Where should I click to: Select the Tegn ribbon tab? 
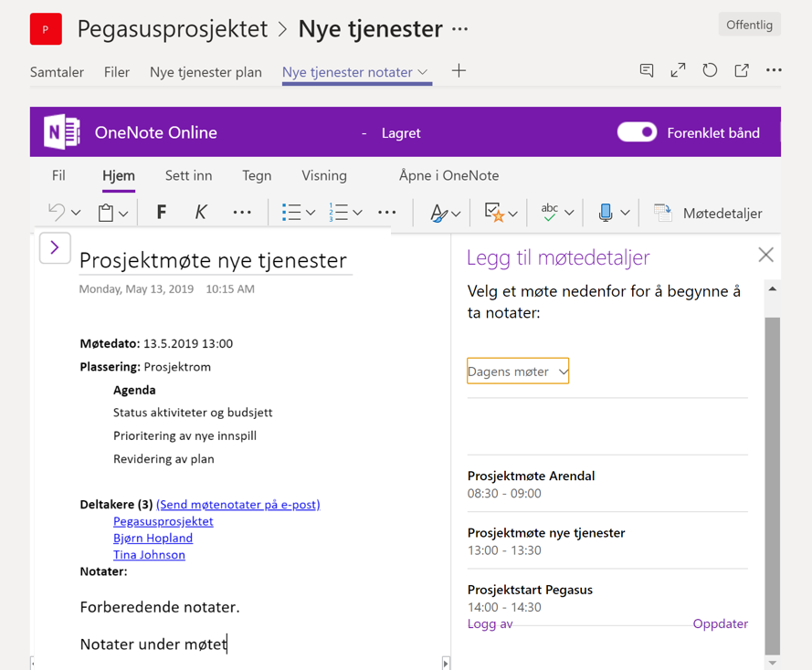pyautogui.click(x=257, y=176)
